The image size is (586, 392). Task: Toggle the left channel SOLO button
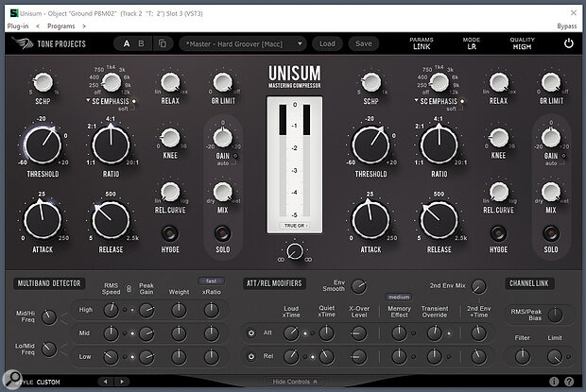pyautogui.click(x=222, y=233)
